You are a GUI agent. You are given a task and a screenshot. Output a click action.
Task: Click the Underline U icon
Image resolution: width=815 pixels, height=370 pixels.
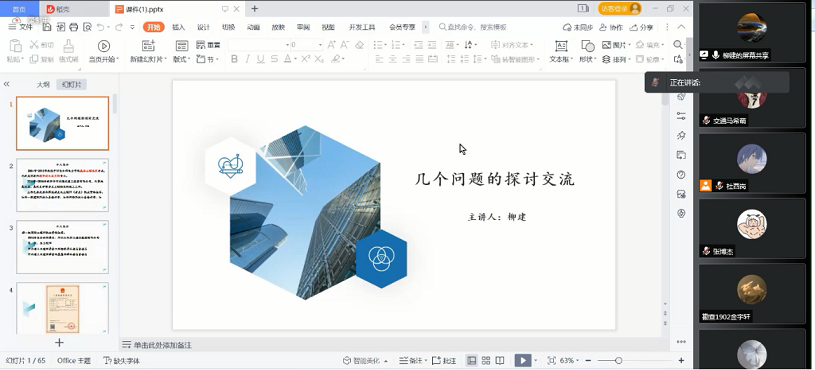coord(261,59)
